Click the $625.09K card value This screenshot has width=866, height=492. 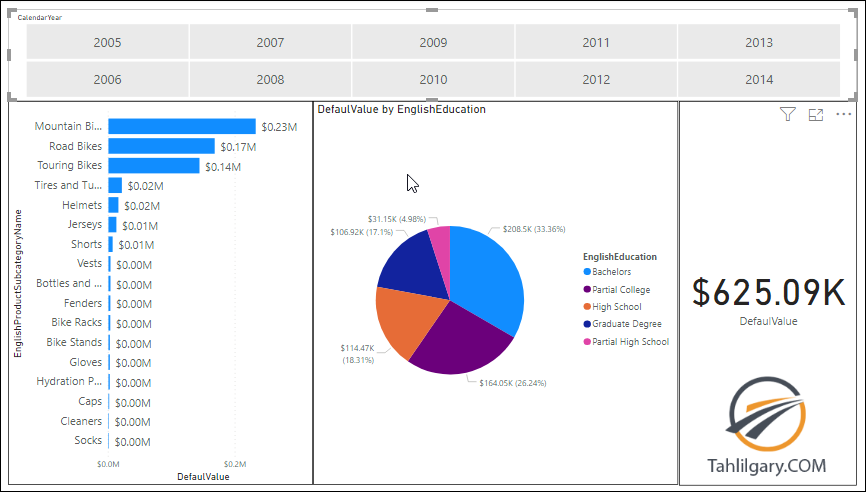tap(768, 292)
